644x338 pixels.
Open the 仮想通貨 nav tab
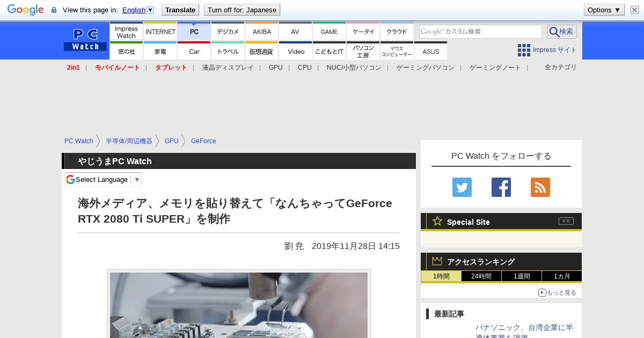[x=262, y=51]
